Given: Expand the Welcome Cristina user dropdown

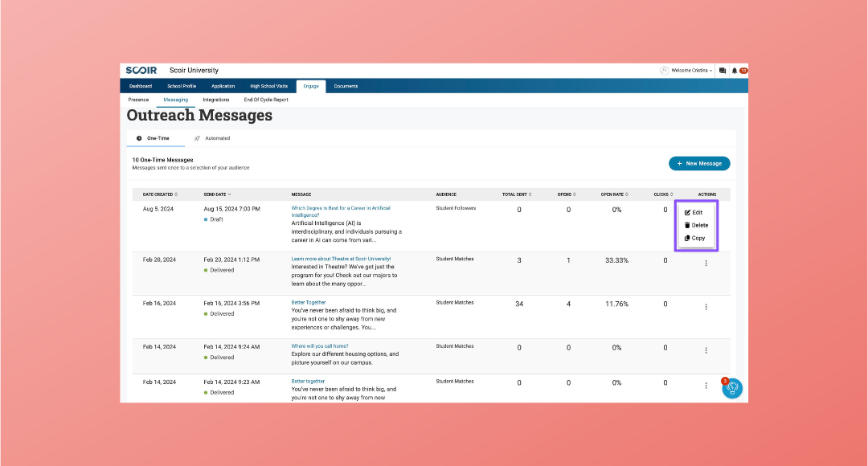Looking at the screenshot, I should pos(691,71).
